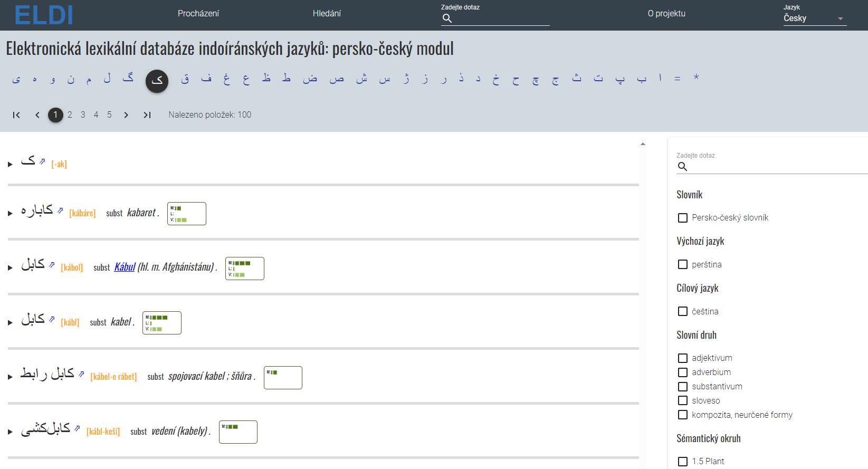Expand the کاباره kabaret entry
Image resolution: width=868 pixels, height=469 pixels.
click(10, 214)
